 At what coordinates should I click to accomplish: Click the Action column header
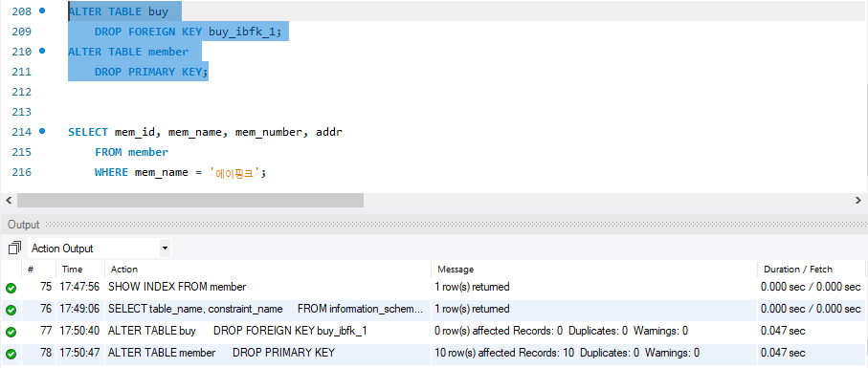124,270
